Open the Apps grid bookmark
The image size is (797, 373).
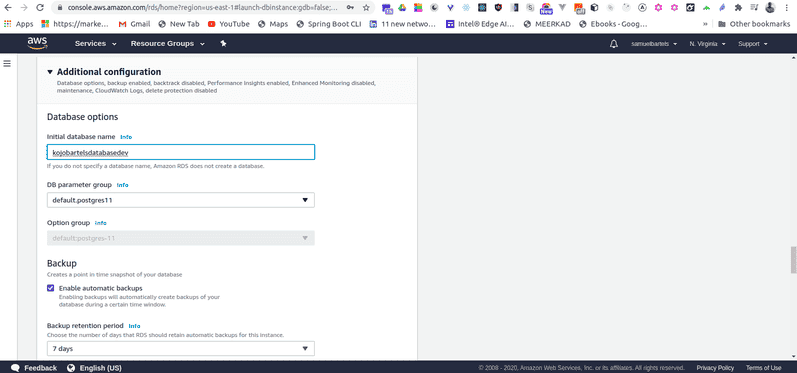coord(19,24)
